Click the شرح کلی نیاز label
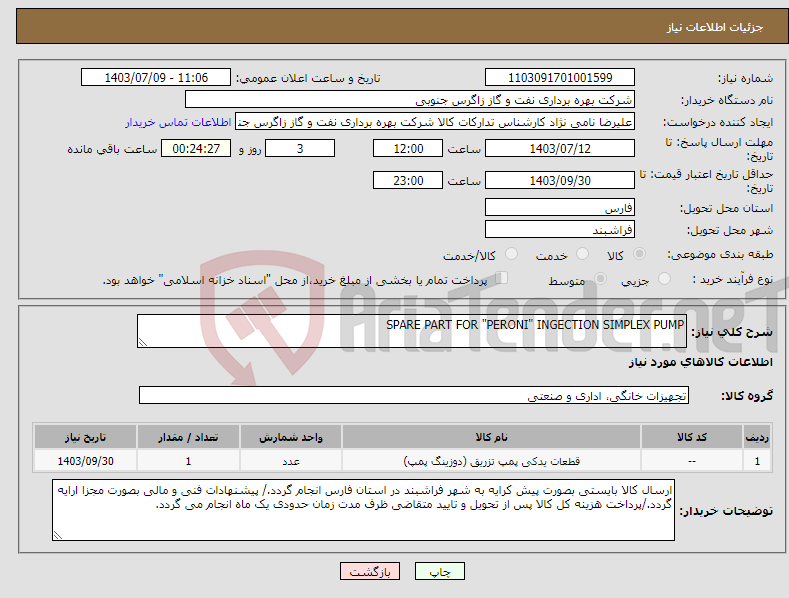789x598 pixels. pos(732,332)
